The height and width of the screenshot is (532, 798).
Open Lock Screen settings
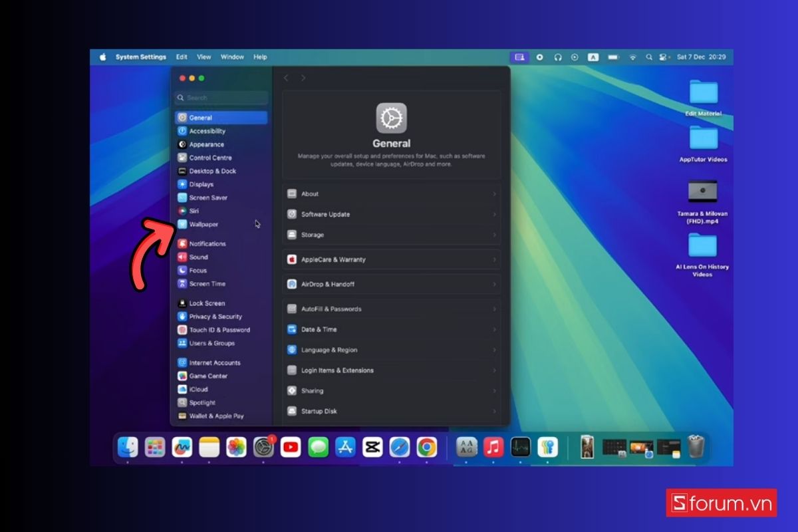[221, 303]
